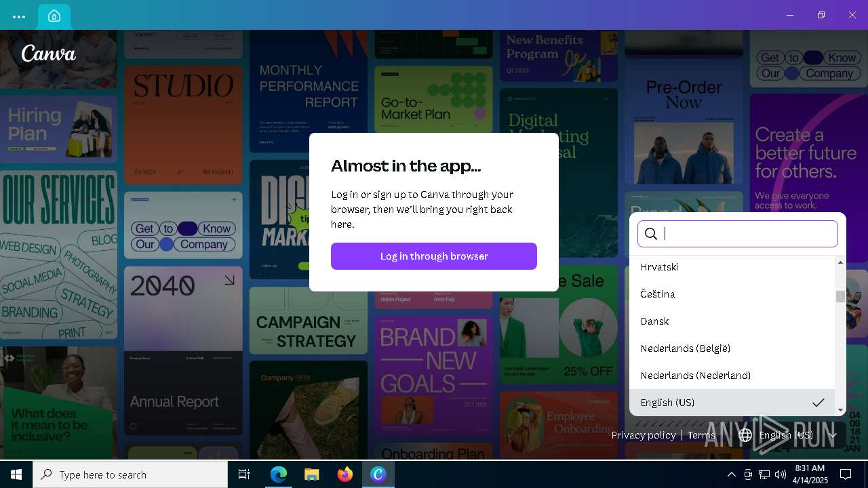This screenshot has height=488, width=868.
Task: Click the Canva home tab icon
Action: [54, 16]
